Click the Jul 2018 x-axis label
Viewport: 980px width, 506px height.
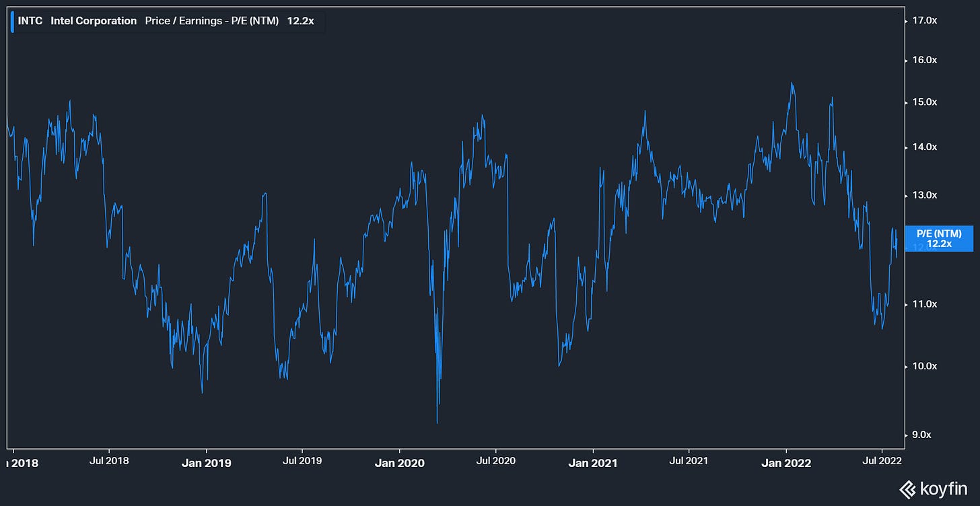point(109,461)
